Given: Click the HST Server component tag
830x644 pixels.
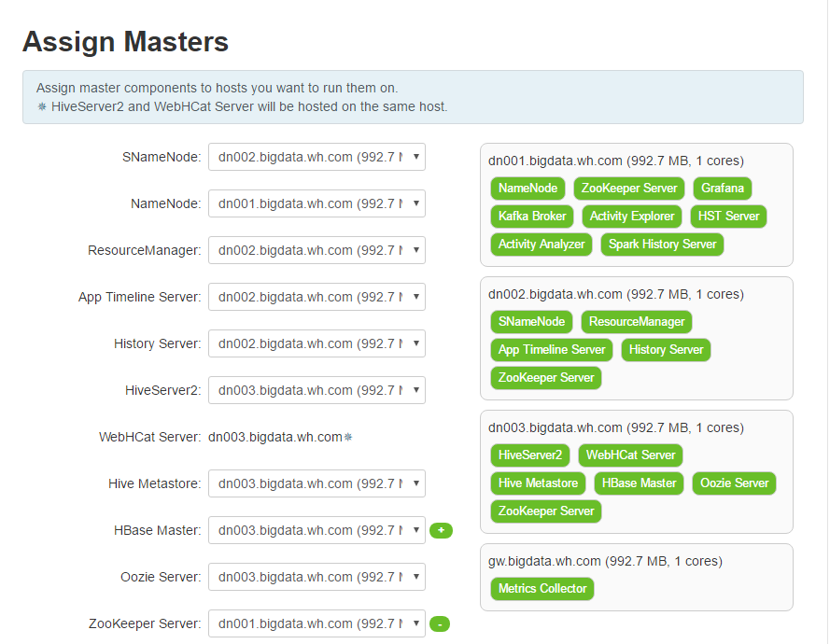Looking at the screenshot, I should pos(728,217).
